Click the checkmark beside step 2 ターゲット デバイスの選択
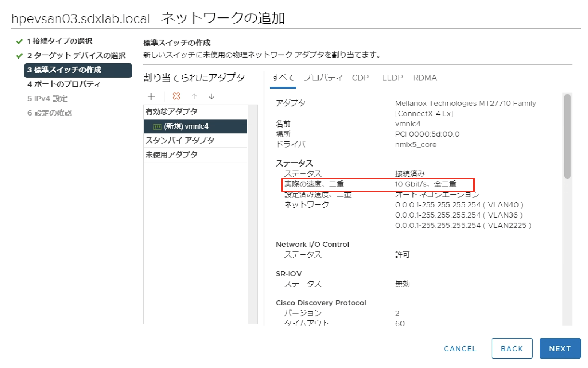The width and height of the screenshot is (588, 368). 19,56
